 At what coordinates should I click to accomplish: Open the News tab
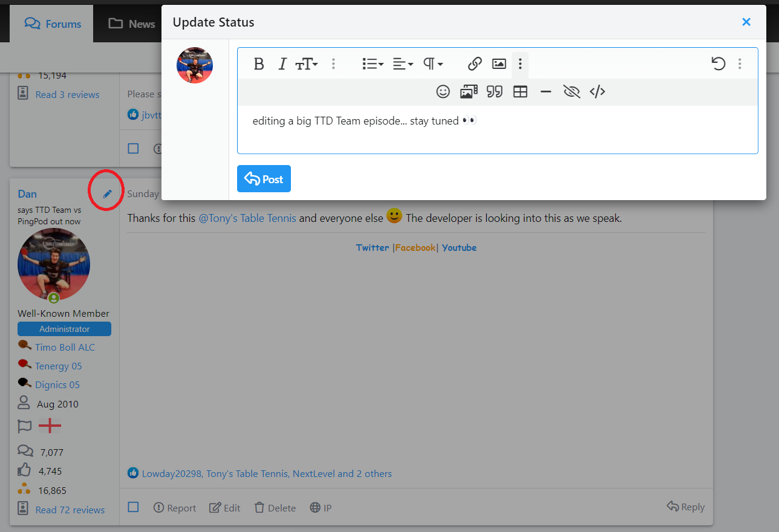coord(132,24)
